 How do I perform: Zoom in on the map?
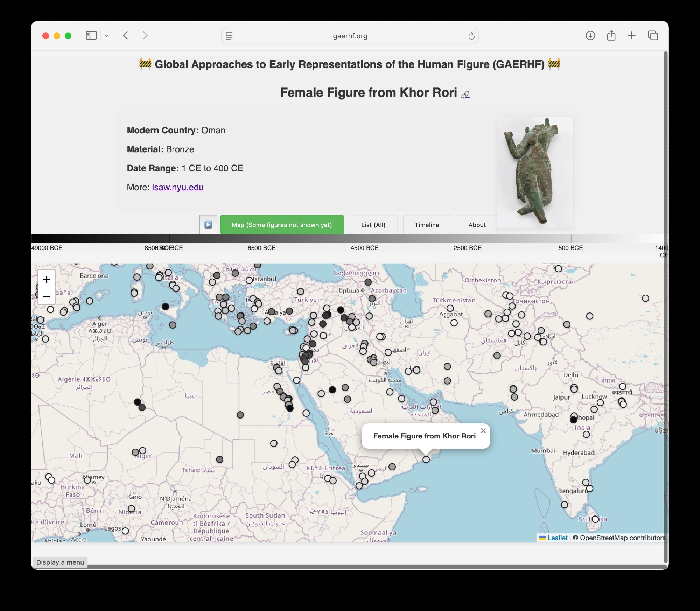point(47,279)
